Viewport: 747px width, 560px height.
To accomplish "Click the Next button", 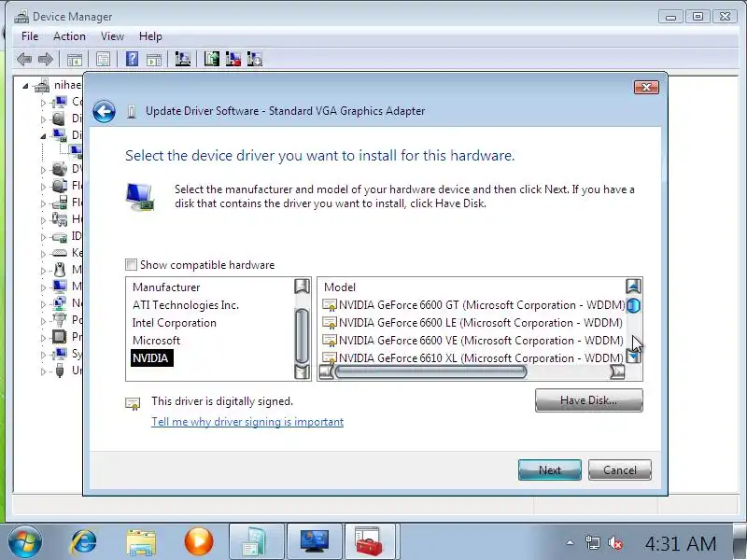I will (x=550, y=470).
